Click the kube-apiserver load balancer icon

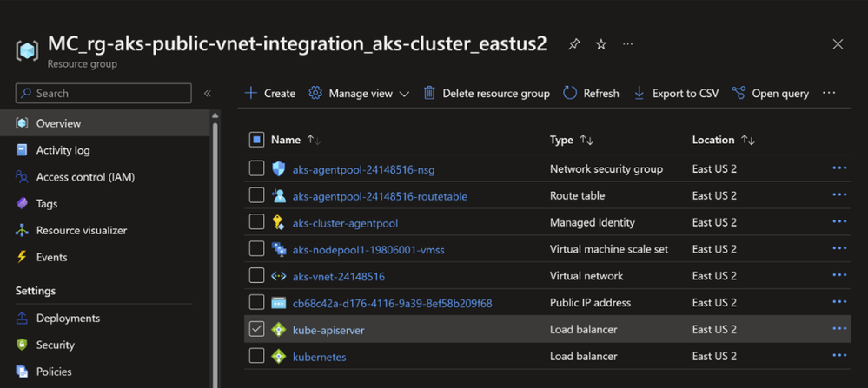(279, 329)
